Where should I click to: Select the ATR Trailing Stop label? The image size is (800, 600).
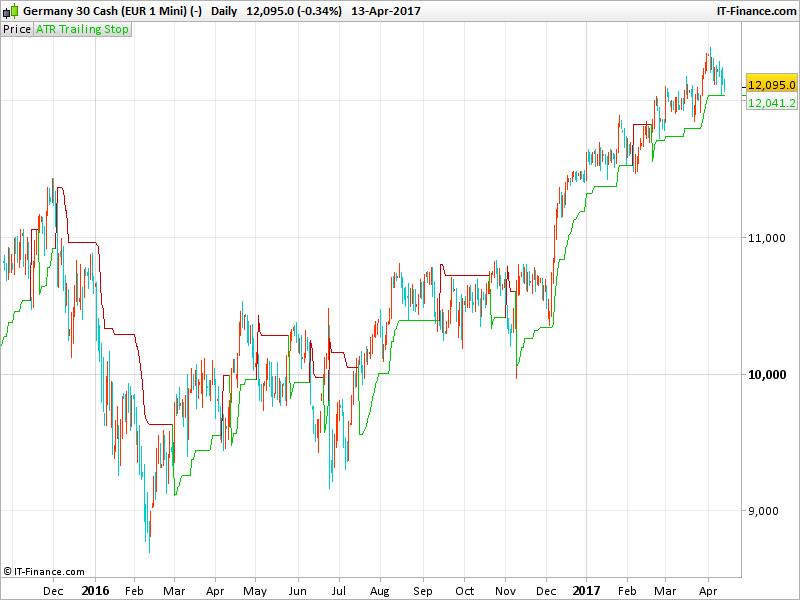[x=82, y=29]
